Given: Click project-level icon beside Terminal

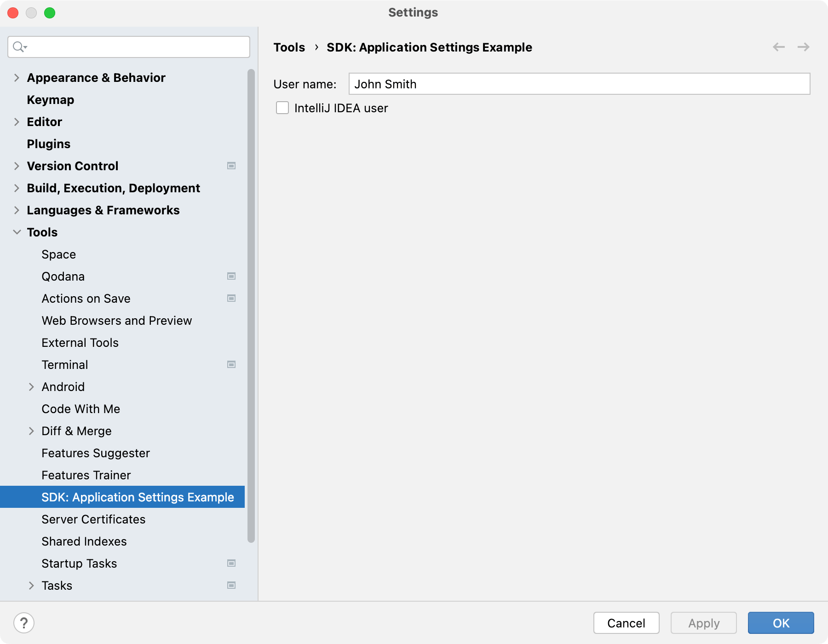Looking at the screenshot, I should click(x=231, y=364).
